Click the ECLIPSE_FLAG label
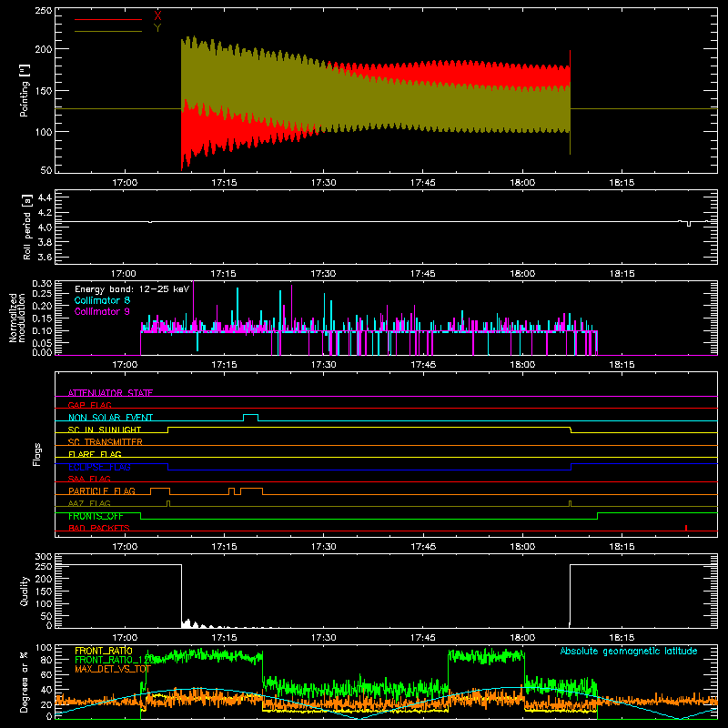Screen dimensions: 728x728 [99, 467]
